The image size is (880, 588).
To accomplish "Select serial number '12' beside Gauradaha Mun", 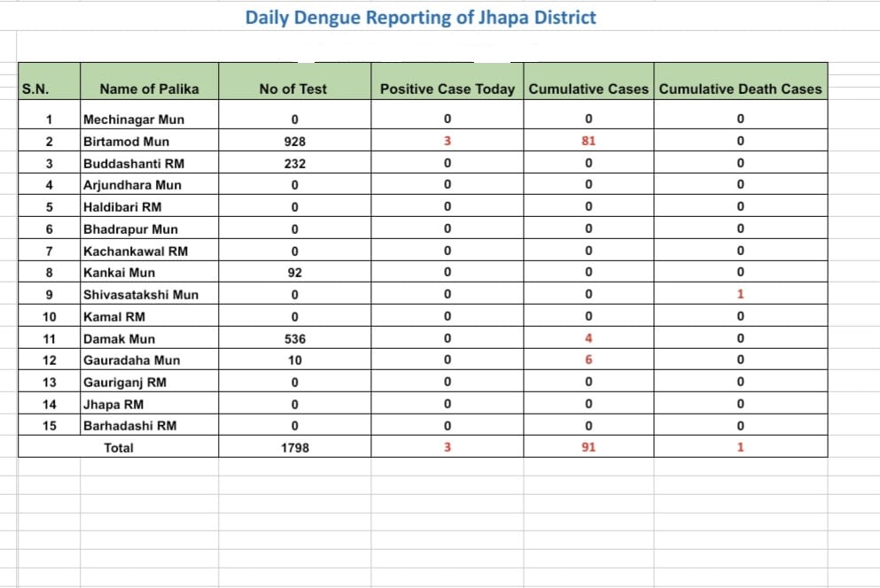I will (x=49, y=360).
